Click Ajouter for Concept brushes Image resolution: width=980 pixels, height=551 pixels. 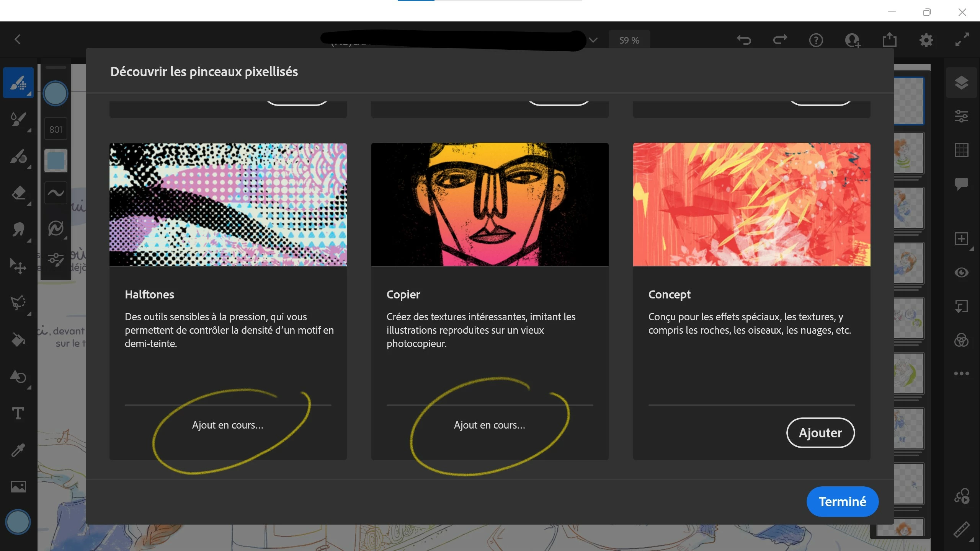click(x=820, y=433)
